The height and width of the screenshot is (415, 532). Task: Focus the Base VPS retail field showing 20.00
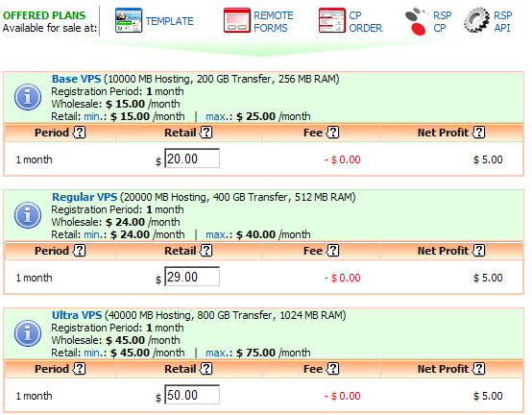[x=192, y=159]
